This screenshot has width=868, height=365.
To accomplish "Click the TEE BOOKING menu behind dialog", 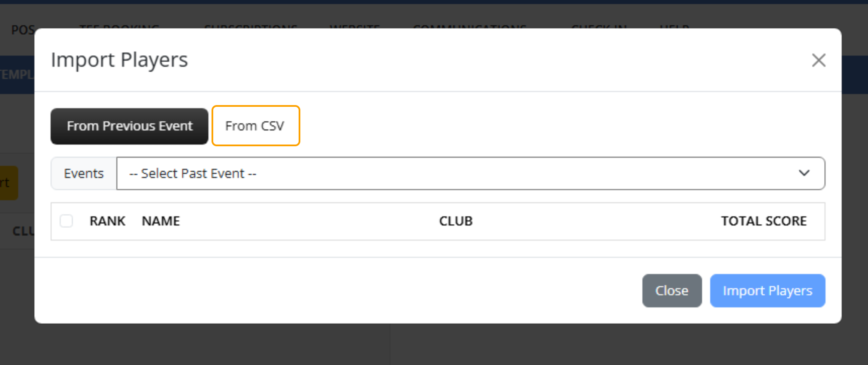I will coord(119,27).
